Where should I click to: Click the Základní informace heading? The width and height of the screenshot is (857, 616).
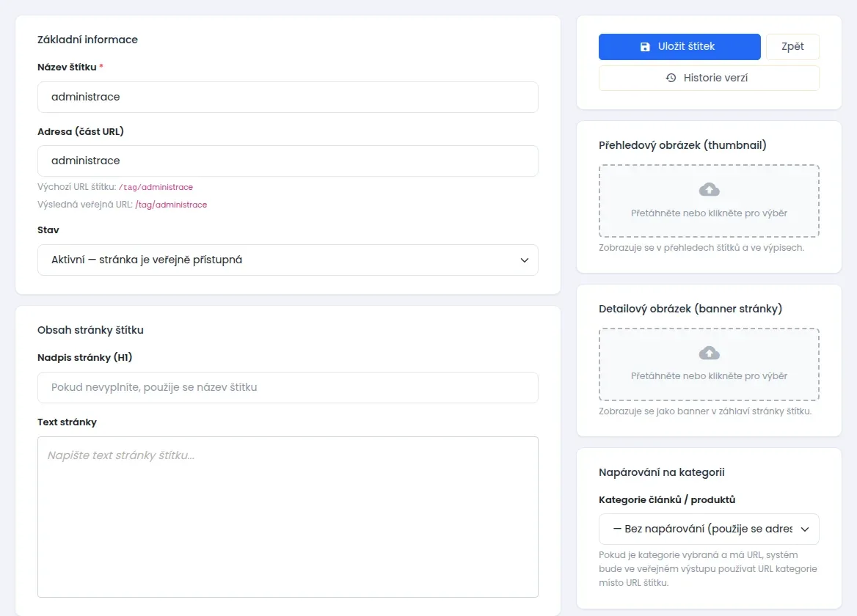point(87,40)
